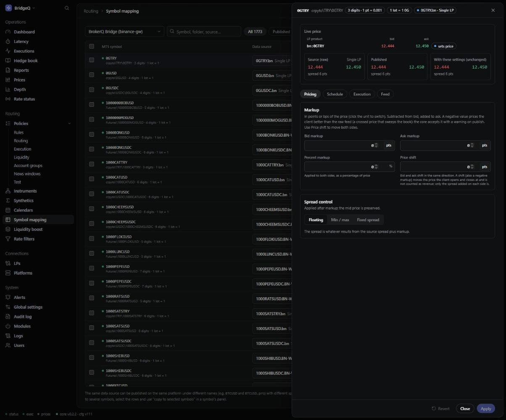Open the Platforms server icon

8,273
